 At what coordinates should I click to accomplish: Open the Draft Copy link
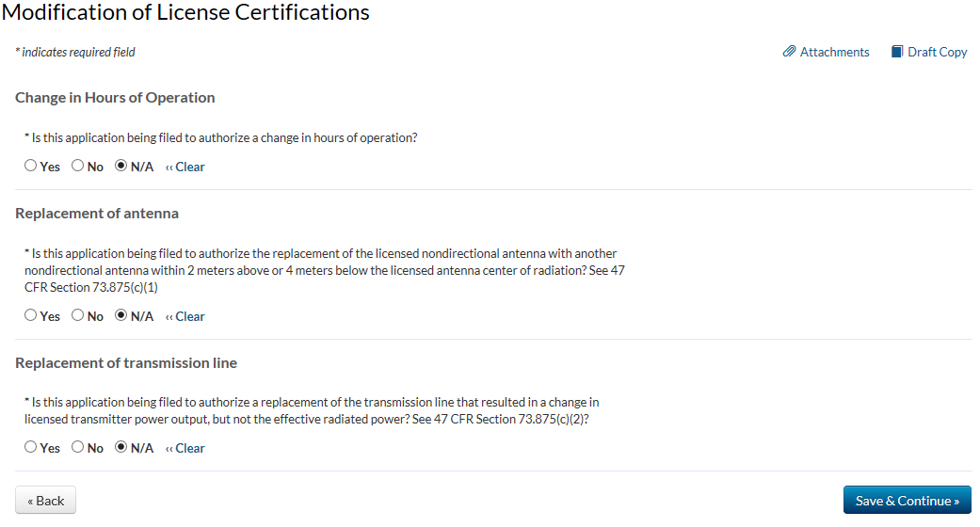937,52
